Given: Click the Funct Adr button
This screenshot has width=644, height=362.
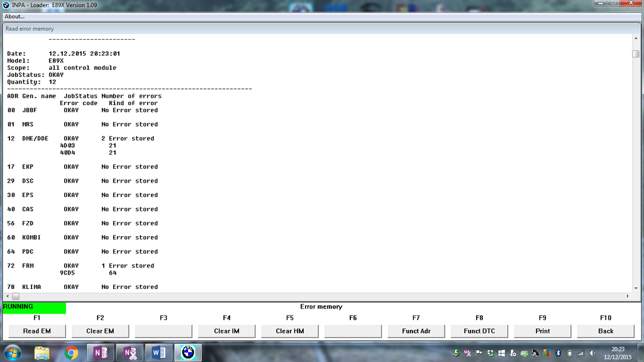Looking at the screenshot, I should pos(416,331).
